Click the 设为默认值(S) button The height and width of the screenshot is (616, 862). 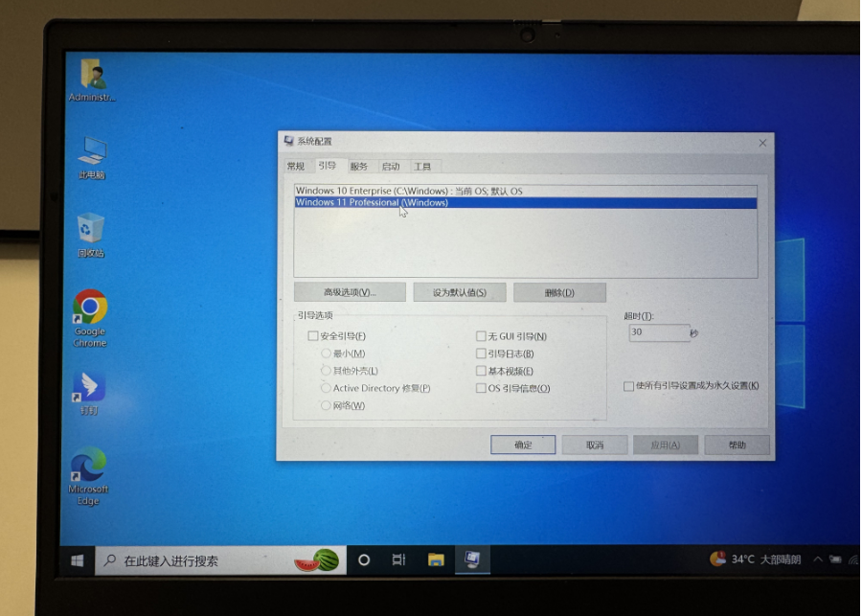coord(460,292)
